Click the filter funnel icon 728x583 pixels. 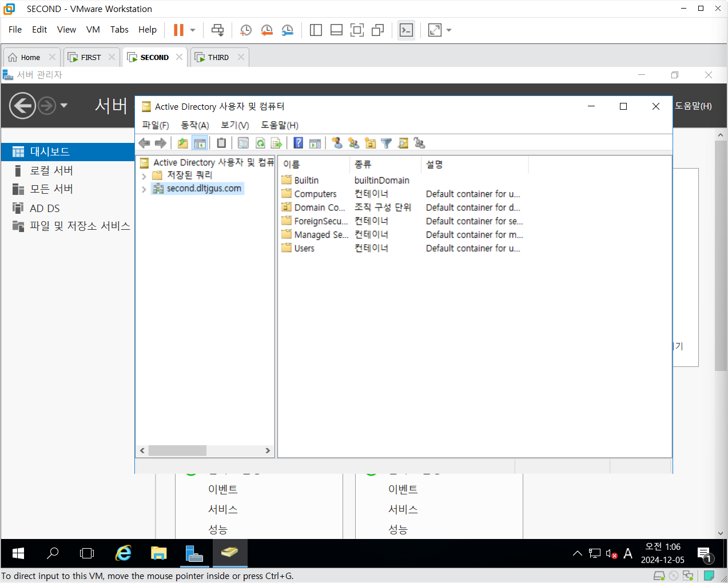click(387, 143)
